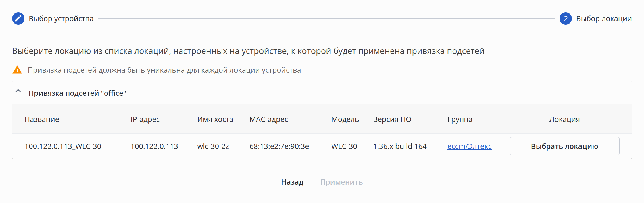Image resolution: width=644 pixels, height=203 pixels.
Task: Click the "MAC-адрес" column header
Action: [x=269, y=119]
